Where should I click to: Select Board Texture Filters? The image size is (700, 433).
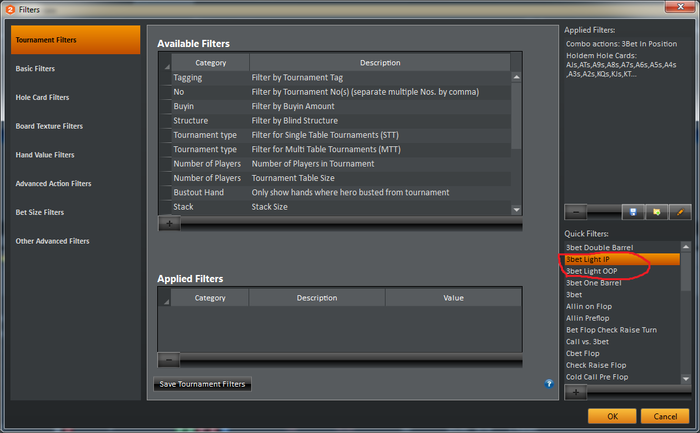tap(75, 126)
